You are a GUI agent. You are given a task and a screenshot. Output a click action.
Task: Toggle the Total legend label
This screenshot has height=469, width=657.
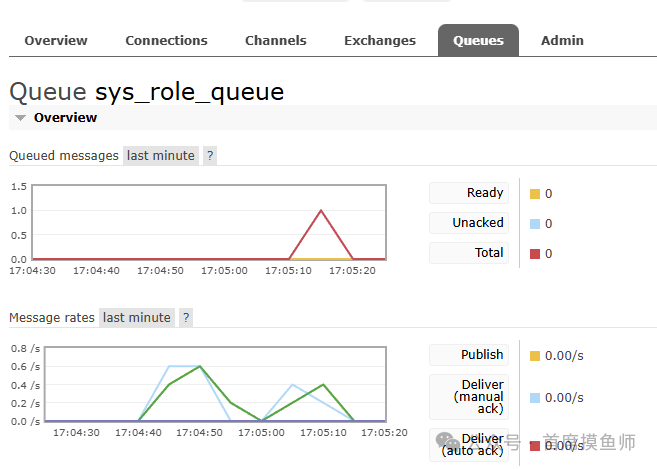pyautogui.click(x=469, y=253)
